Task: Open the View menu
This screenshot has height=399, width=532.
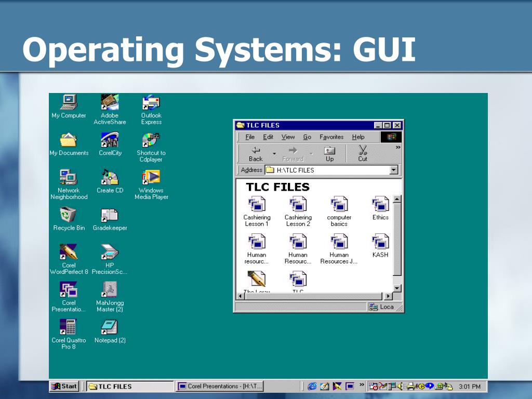Action: (x=288, y=137)
